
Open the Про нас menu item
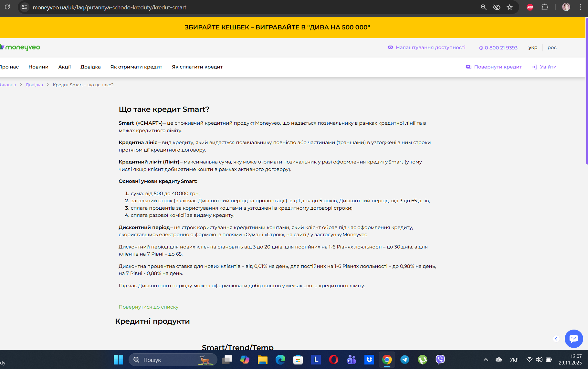[x=9, y=67]
